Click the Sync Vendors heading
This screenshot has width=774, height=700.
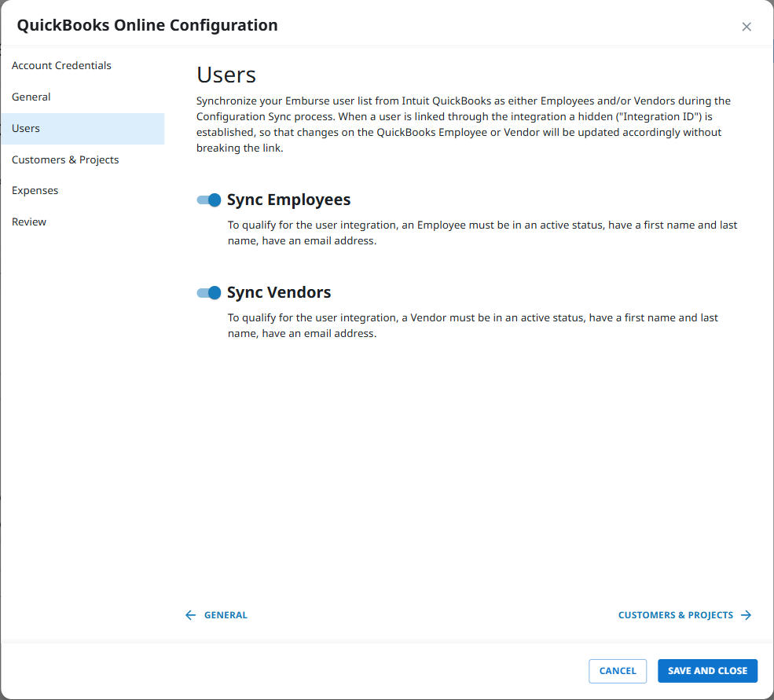coord(279,293)
